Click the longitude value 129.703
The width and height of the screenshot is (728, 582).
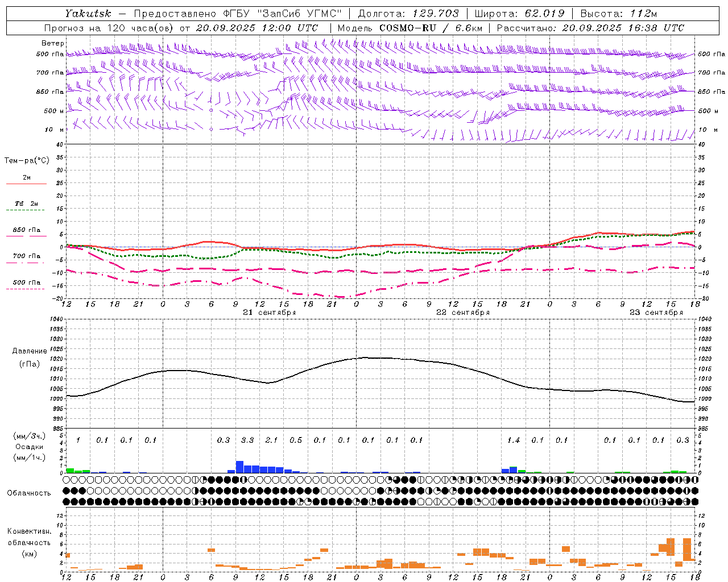point(436,14)
